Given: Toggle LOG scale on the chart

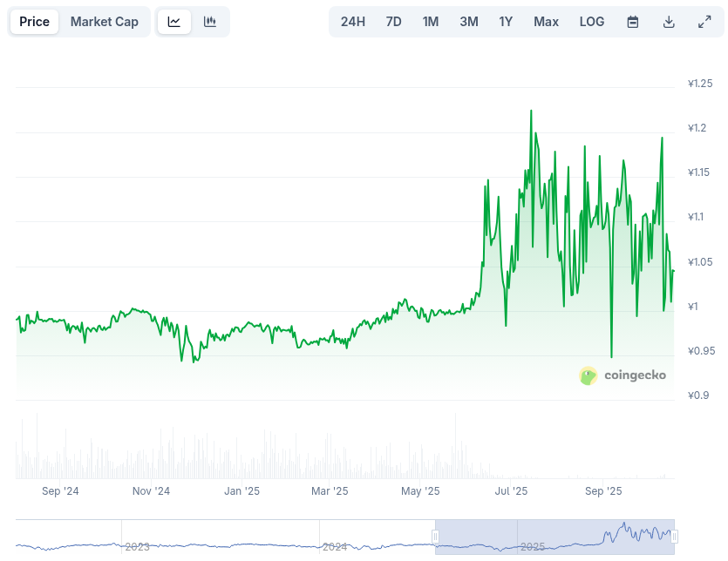Looking at the screenshot, I should (x=592, y=22).
